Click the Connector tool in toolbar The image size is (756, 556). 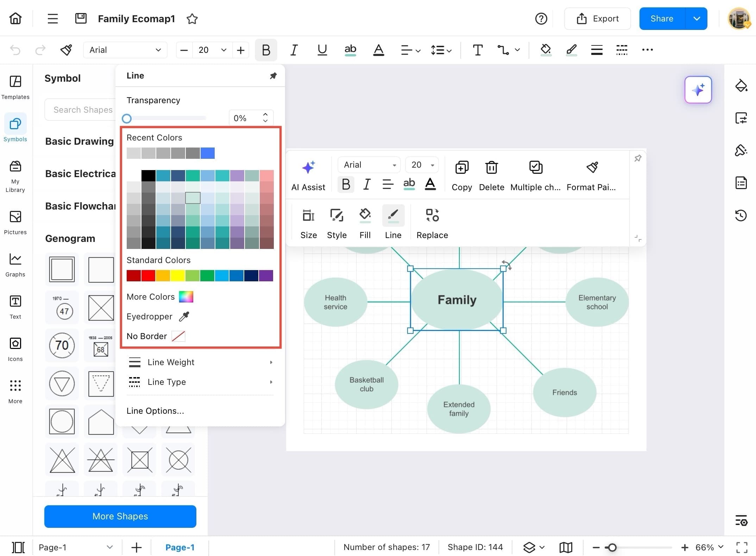503,50
